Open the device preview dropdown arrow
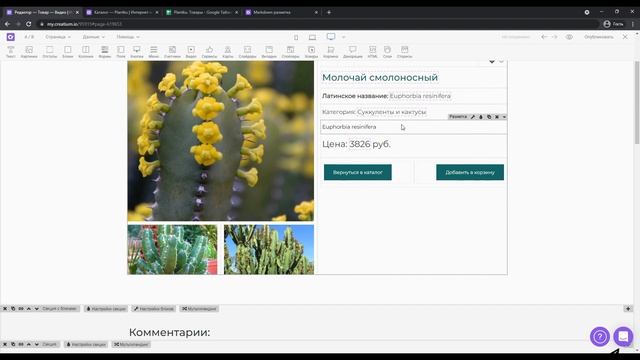Viewport: 640px width, 360px height. click(344, 37)
